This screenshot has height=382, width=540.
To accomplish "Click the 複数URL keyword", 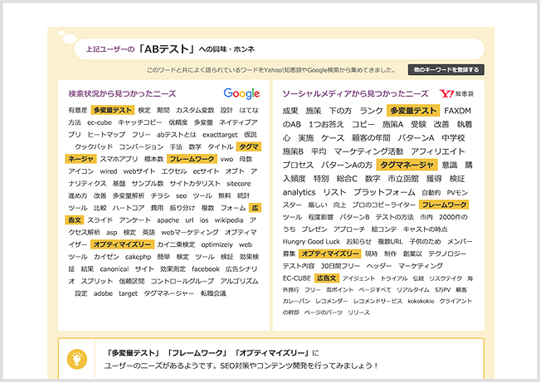I will pyautogui.click(x=390, y=241).
